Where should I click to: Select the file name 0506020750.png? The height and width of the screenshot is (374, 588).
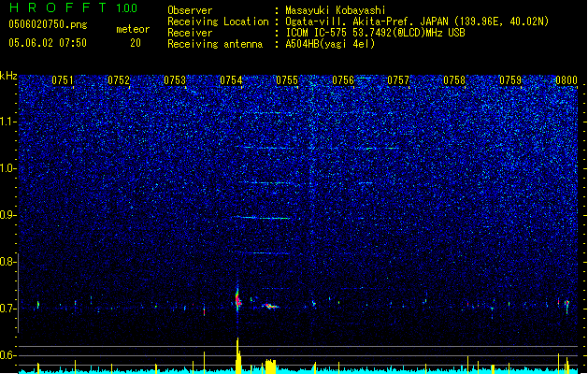(x=48, y=24)
